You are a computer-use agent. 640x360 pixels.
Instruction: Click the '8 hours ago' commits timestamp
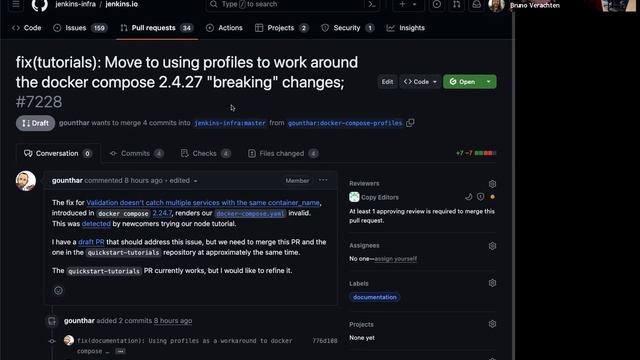(173, 321)
